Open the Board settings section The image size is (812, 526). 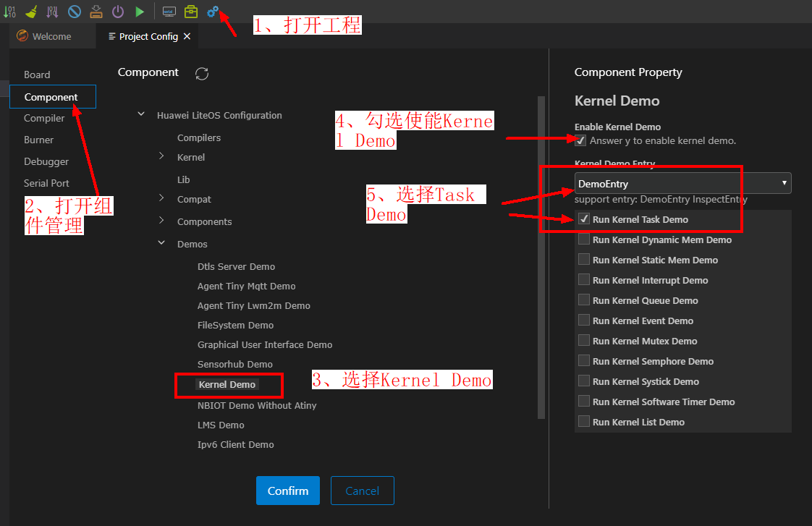coord(37,75)
